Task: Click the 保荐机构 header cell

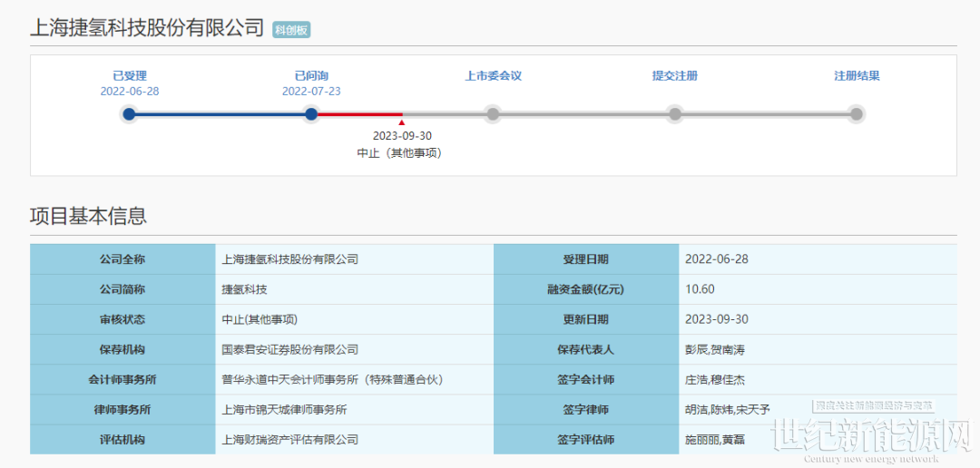Action: click(122, 349)
